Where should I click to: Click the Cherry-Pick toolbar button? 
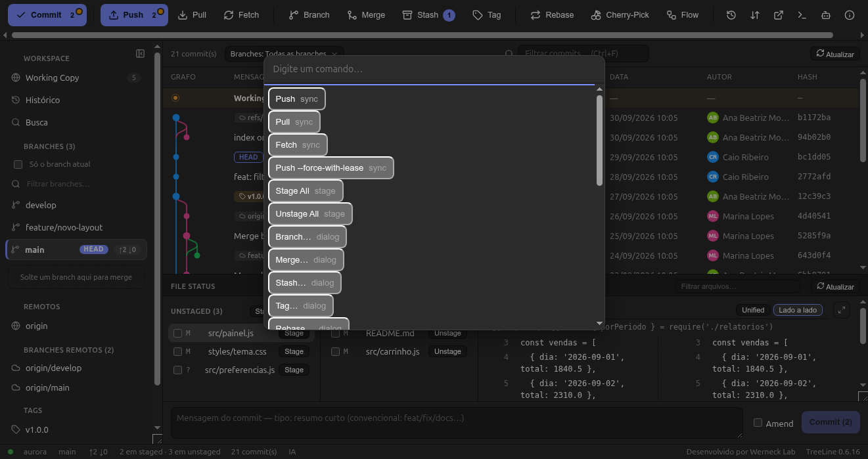[x=620, y=15]
